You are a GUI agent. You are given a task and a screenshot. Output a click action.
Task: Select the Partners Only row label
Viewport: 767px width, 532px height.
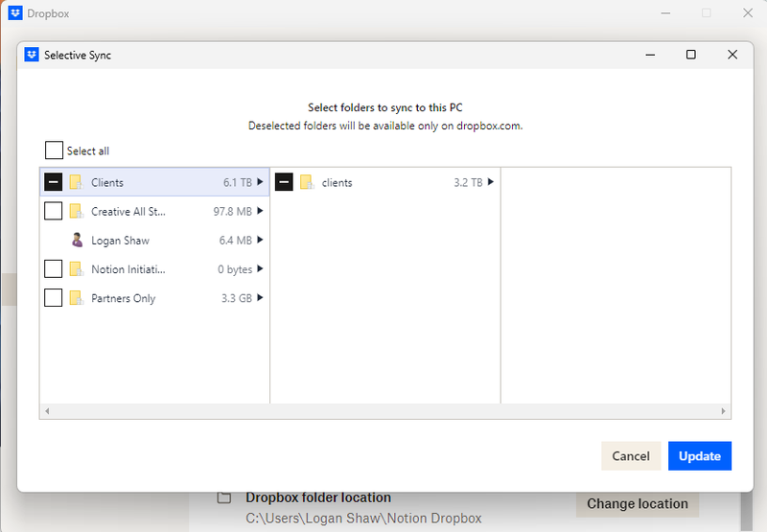[124, 298]
